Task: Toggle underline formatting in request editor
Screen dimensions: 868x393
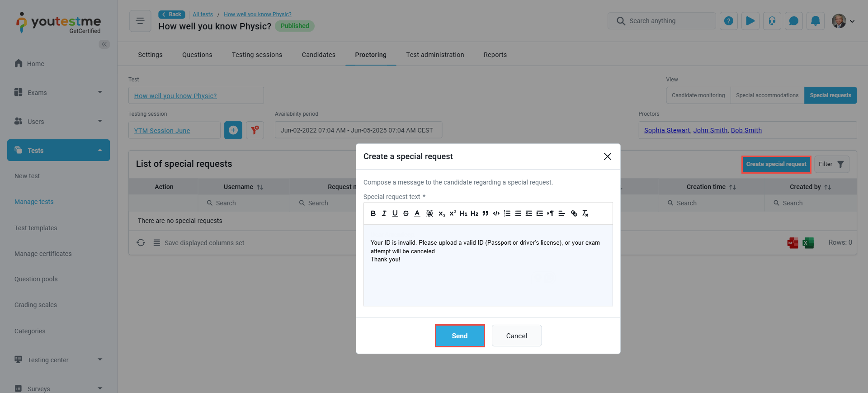Action: tap(395, 213)
